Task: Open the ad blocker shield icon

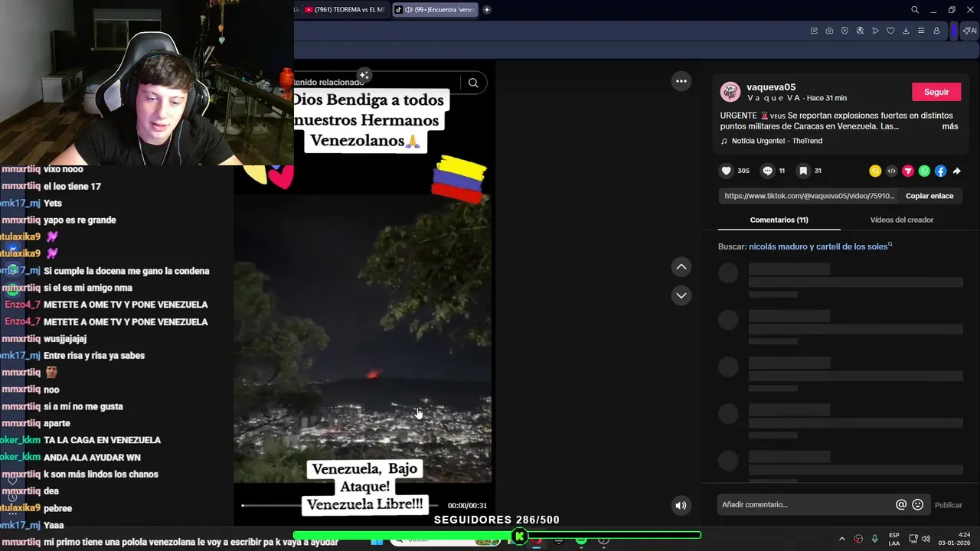Action: coord(844,31)
